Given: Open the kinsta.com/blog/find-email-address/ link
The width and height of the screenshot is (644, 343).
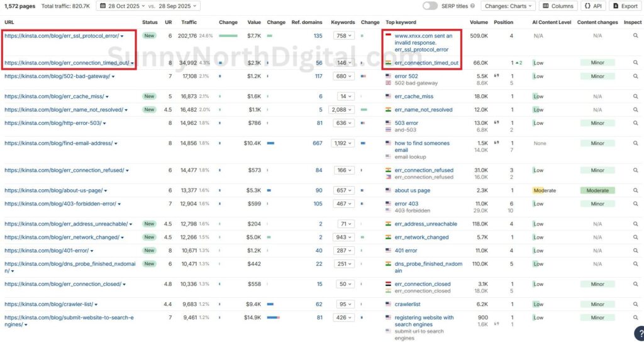Looking at the screenshot, I should point(58,143).
